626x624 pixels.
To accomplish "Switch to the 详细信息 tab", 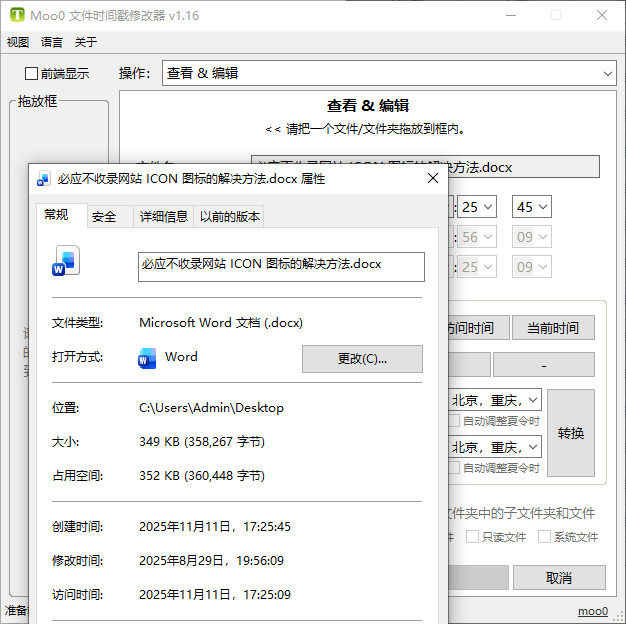I will (164, 217).
